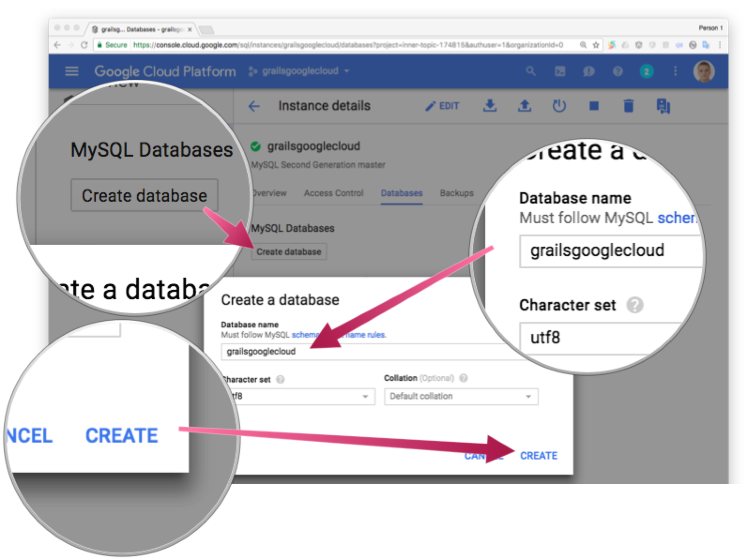Open the name rules link in the dialog
747x560 pixels.
click(x=365, y=335)
